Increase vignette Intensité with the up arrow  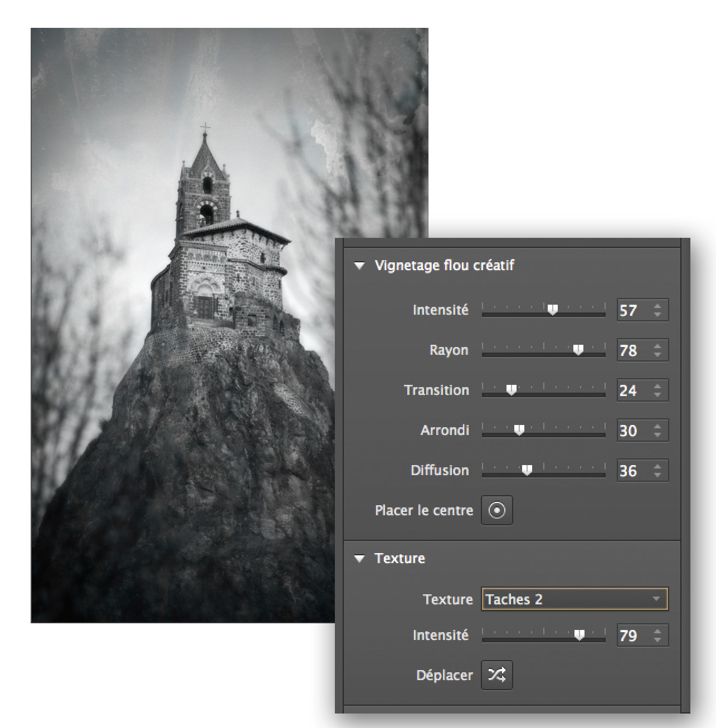point(658,305)
